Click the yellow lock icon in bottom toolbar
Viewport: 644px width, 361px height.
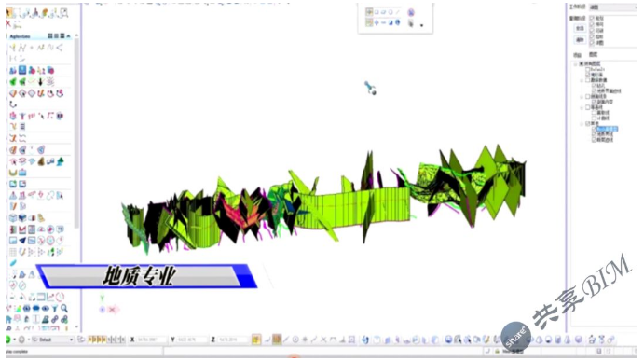pos(256,340)
